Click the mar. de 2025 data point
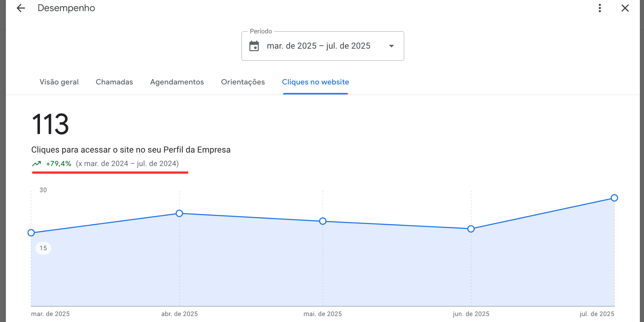 (31, 233)
